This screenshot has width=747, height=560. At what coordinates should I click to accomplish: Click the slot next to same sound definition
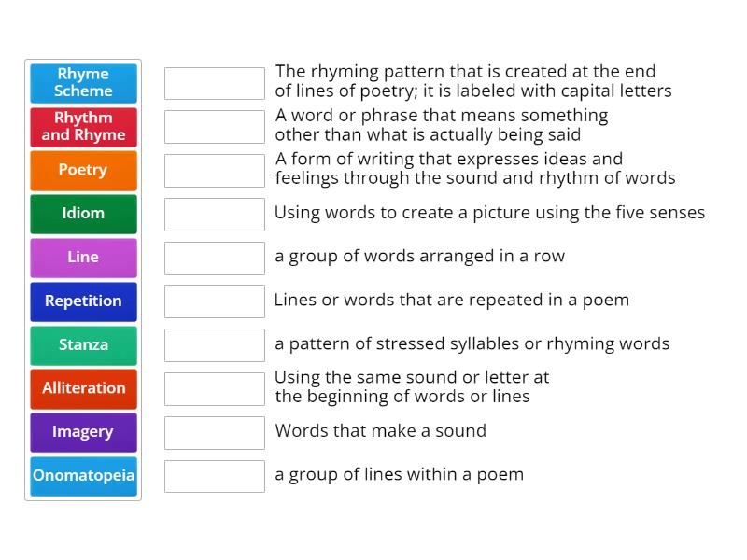pos(214,389)
